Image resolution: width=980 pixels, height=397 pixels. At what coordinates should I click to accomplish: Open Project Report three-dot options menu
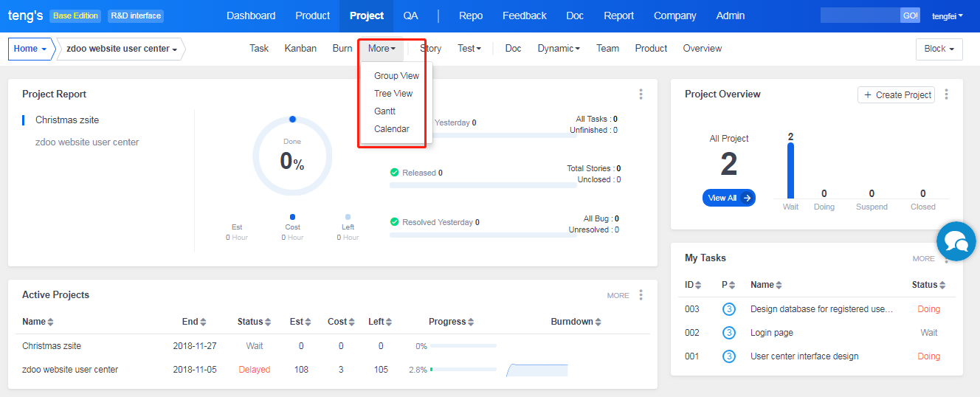click(641, 94)
